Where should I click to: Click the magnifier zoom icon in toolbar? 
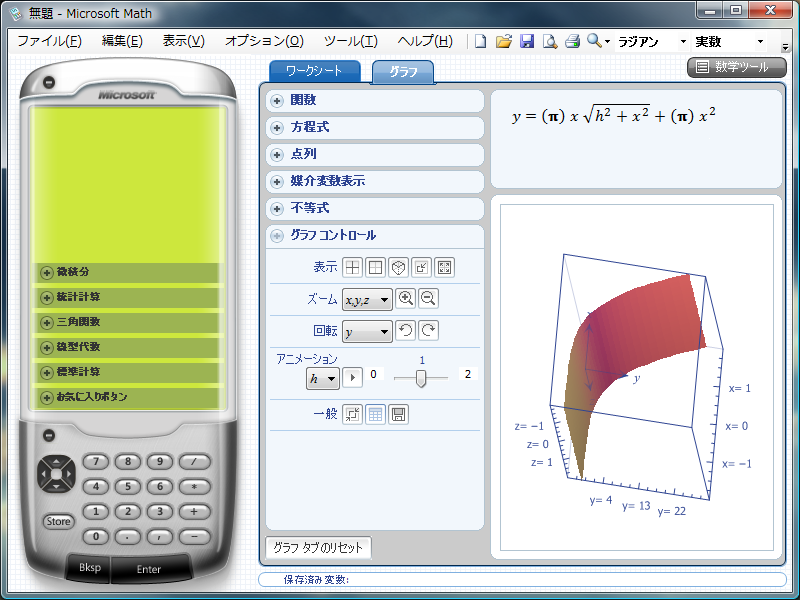click(594, 41)
